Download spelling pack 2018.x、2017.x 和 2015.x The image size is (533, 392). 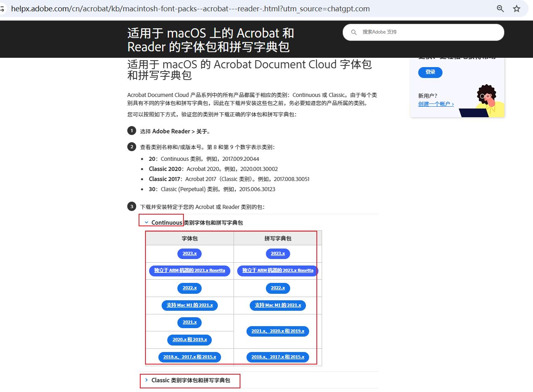click(x=278, y=357)
